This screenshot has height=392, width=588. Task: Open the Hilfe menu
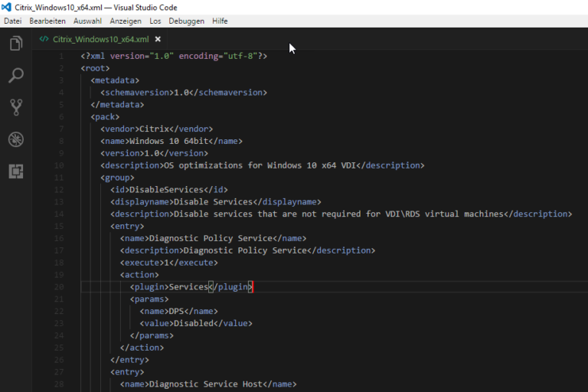click(220, 21)
